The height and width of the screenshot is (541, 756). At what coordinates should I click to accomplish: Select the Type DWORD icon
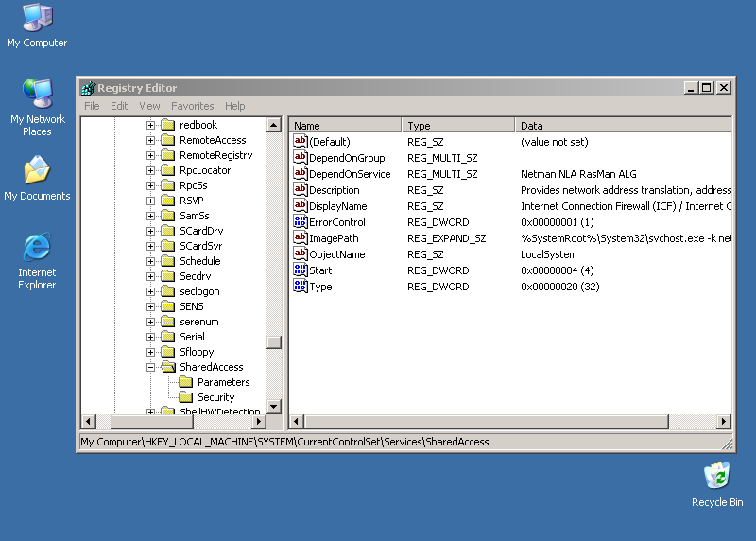point(300,287)
